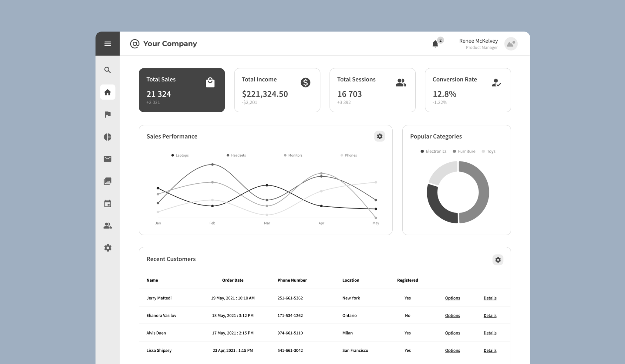This screenshot has height=364, width=625.
Task: Click the Apr axis label on the chart
Action: coord(321,223)
